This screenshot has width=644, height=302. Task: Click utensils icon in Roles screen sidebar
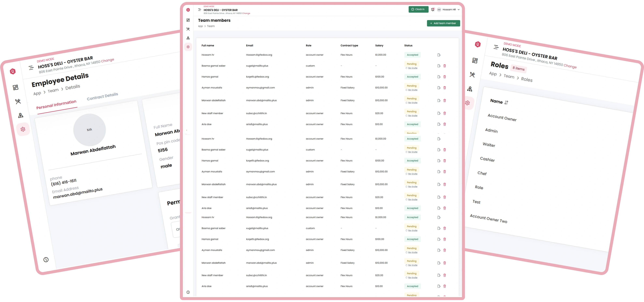tap(472, 75)
